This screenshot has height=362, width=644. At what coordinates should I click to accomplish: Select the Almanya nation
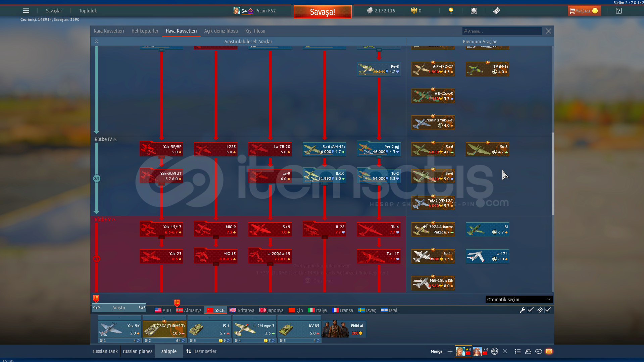(x=189, y=310)
